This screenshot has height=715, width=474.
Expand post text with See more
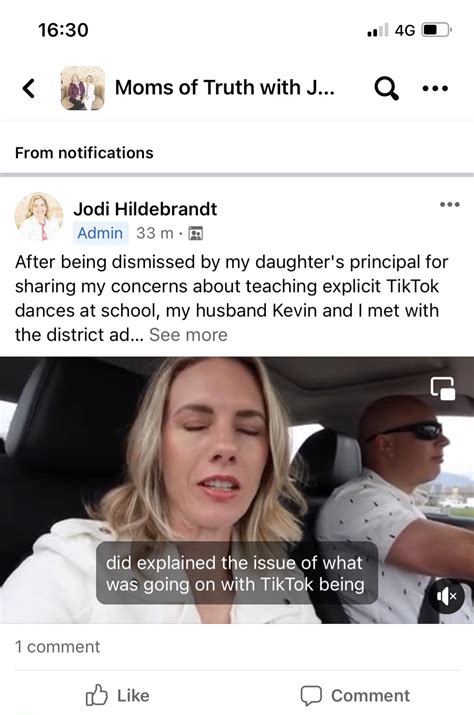tap(188, 335)
